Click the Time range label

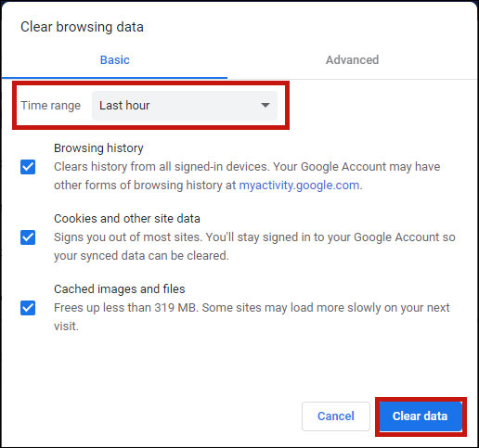pos(51,106)
